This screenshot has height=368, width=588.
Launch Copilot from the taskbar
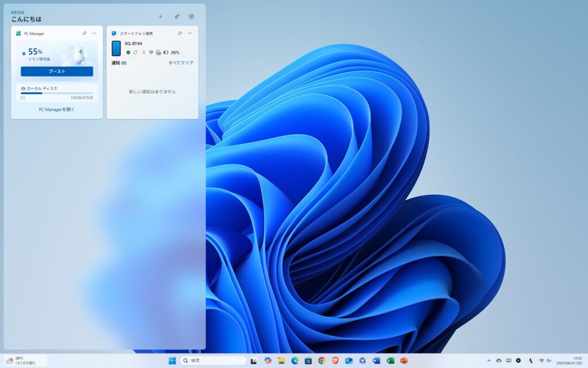tap(268, 361)
